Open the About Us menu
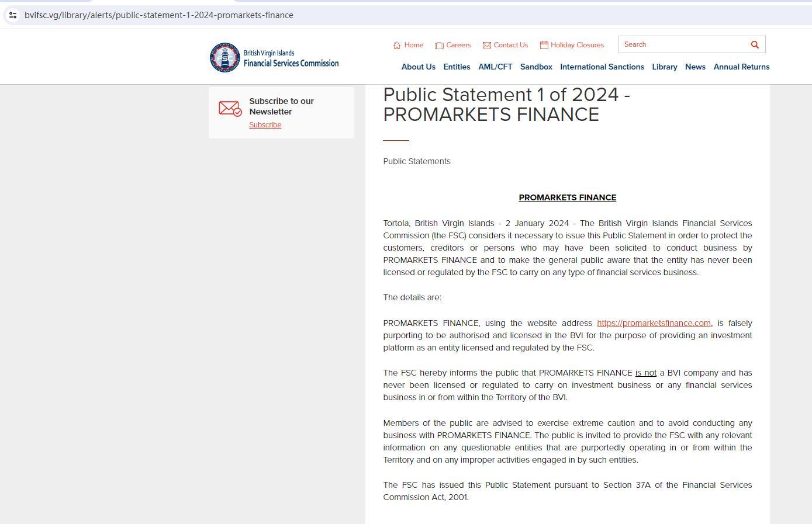 (x=418, y=67)
